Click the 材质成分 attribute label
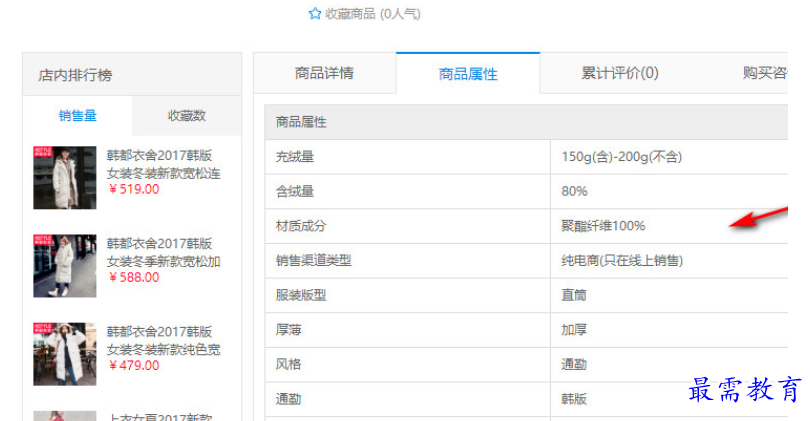 coord(301,226)
